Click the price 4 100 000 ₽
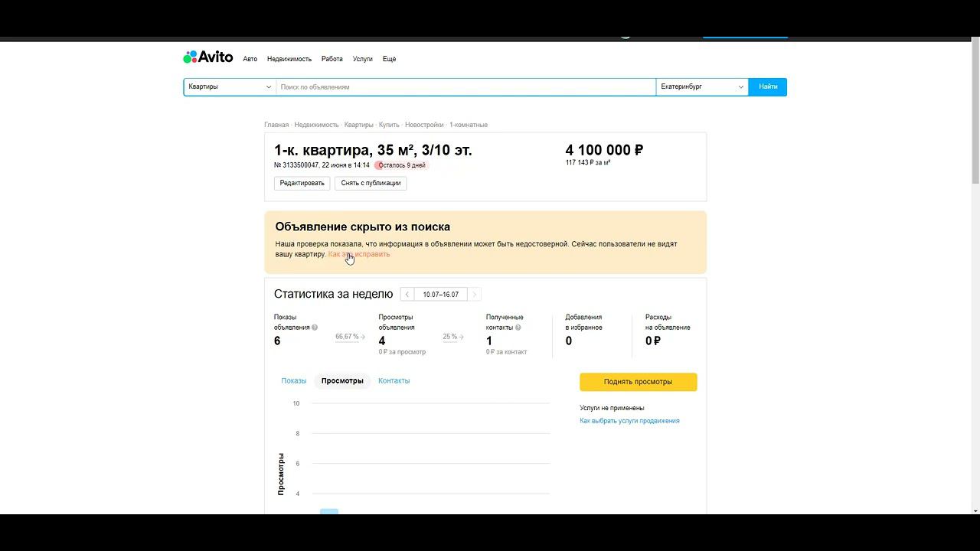 click(x=604, y=150)
